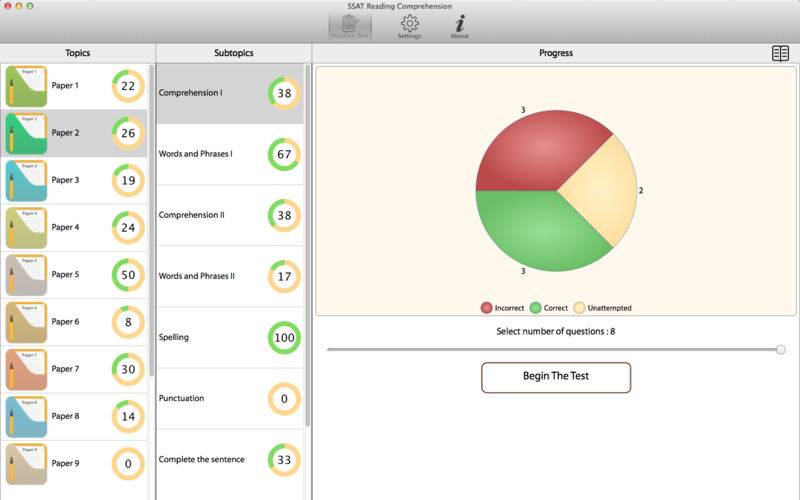The height and width of the screenshot is (500, 800).
Task: Click the Paper 1 thumbnail icon
Action: [26, 86]
